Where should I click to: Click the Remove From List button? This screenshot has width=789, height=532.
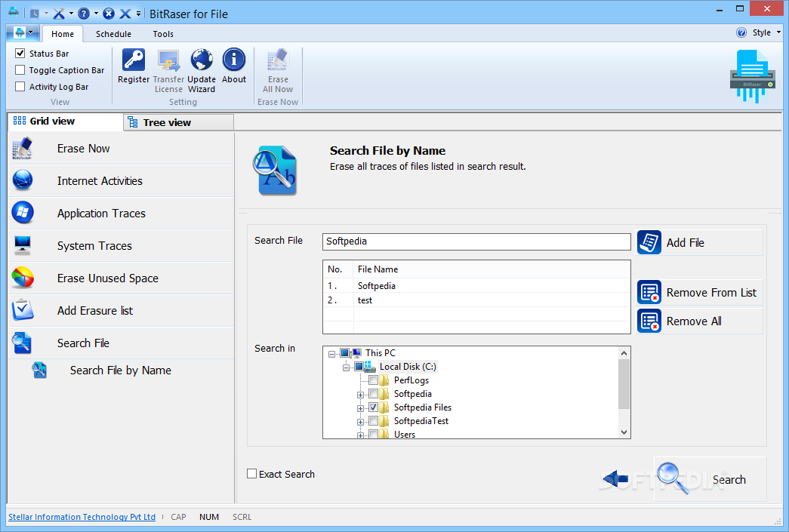click(699, 292)
